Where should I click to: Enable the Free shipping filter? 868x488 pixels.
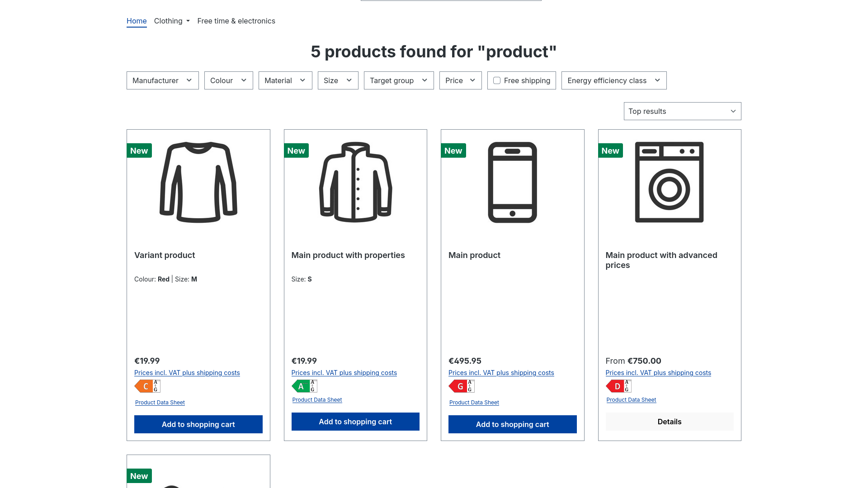[x=497, y=80]
